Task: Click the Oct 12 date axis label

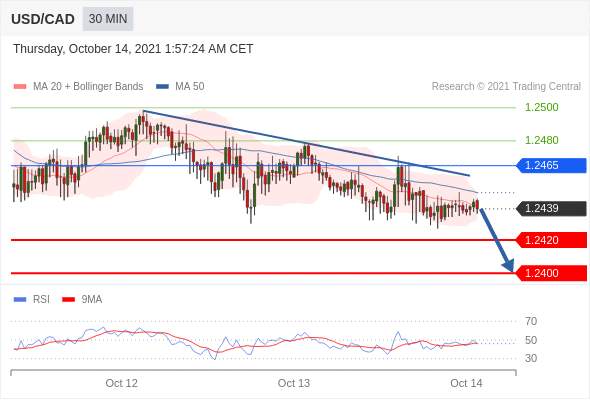Action: coord(122,383)
